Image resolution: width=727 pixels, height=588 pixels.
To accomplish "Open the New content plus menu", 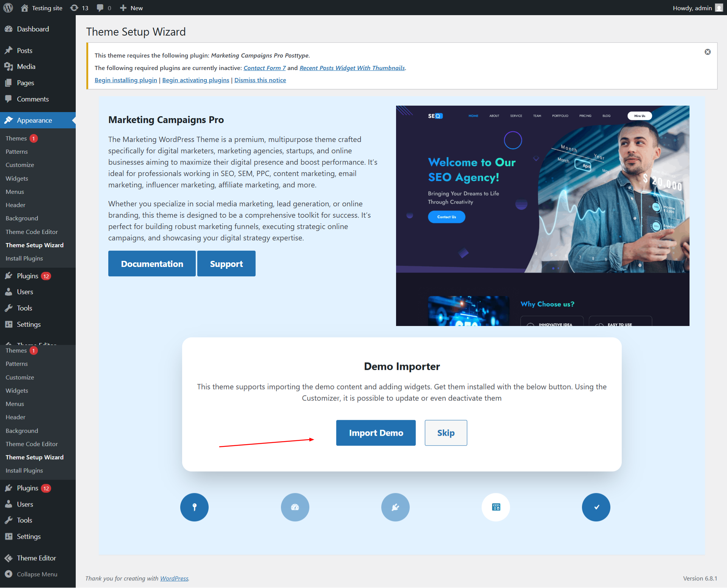I will (x=131, y=8).
